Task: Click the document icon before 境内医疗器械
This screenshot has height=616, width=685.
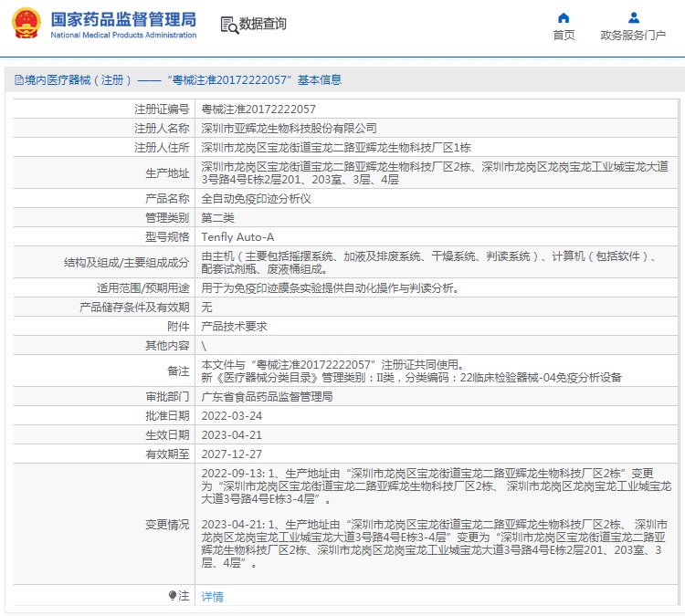Action: [18, 80]
